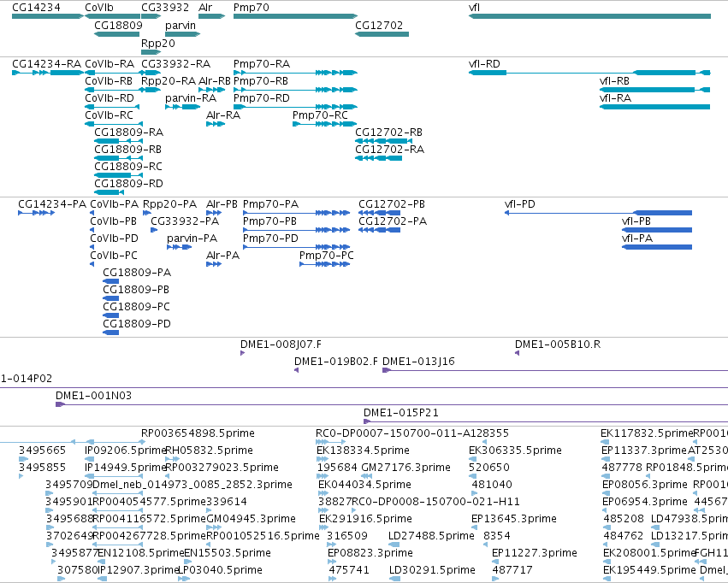Viewport: 728px width, 583px height.
Task: Select the Pmp70-PC protein glyph
Action: pos(325,264)
